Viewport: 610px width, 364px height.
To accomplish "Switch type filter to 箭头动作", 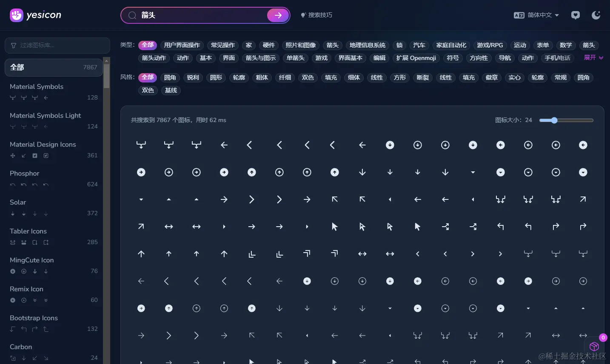I will [154, 58].
